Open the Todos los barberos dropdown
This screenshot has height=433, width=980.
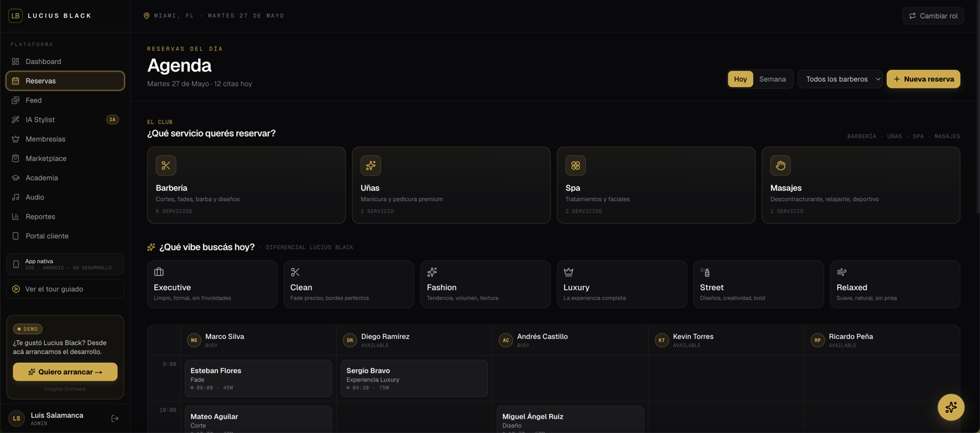(x=840, y=79)
